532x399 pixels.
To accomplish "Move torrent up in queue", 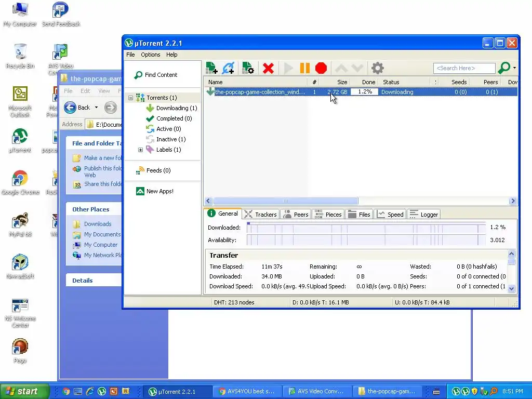I will pos(341,68).
